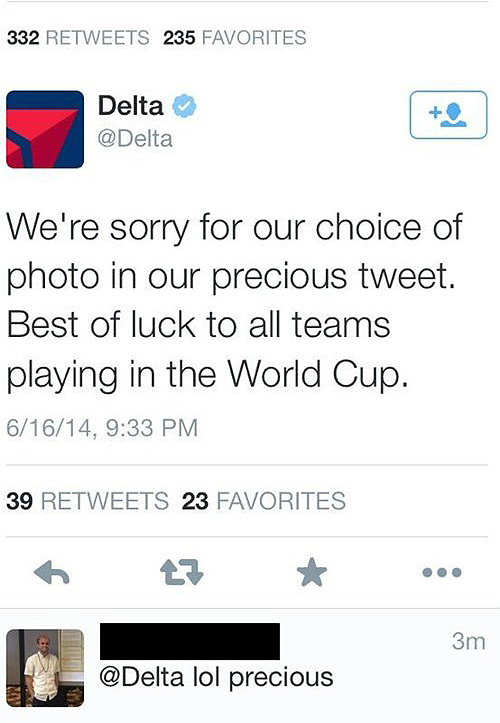Tap the @Delta mention in the reply

(142, 677)
